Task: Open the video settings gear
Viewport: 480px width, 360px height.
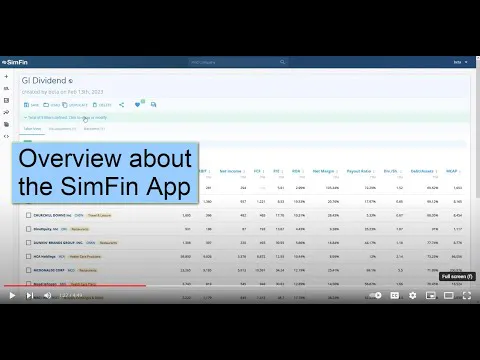Action: (x=413, y=295)
